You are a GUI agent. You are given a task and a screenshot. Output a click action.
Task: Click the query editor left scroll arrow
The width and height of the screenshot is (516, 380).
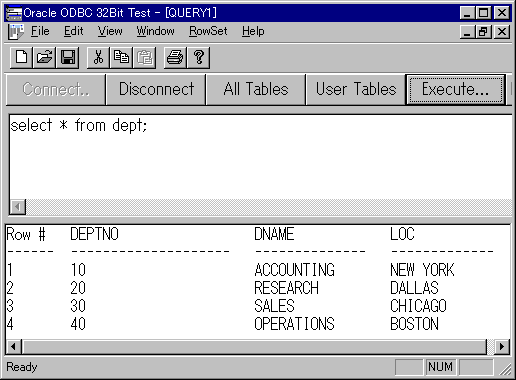[x=18, y=207]
